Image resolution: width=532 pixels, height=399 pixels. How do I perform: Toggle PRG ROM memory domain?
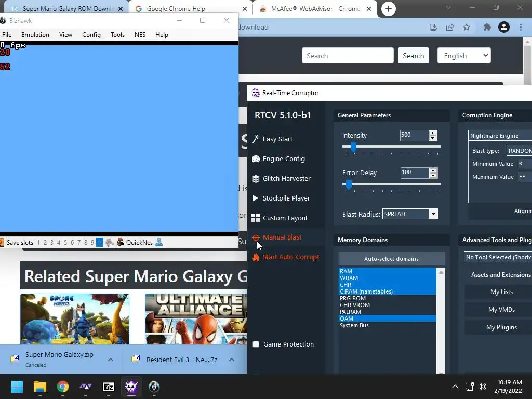coord(388,298)
